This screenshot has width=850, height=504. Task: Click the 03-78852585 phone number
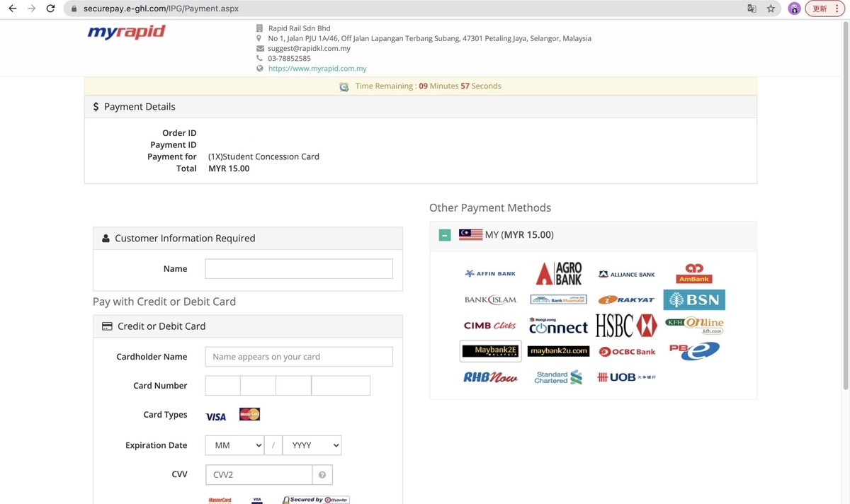289,58
